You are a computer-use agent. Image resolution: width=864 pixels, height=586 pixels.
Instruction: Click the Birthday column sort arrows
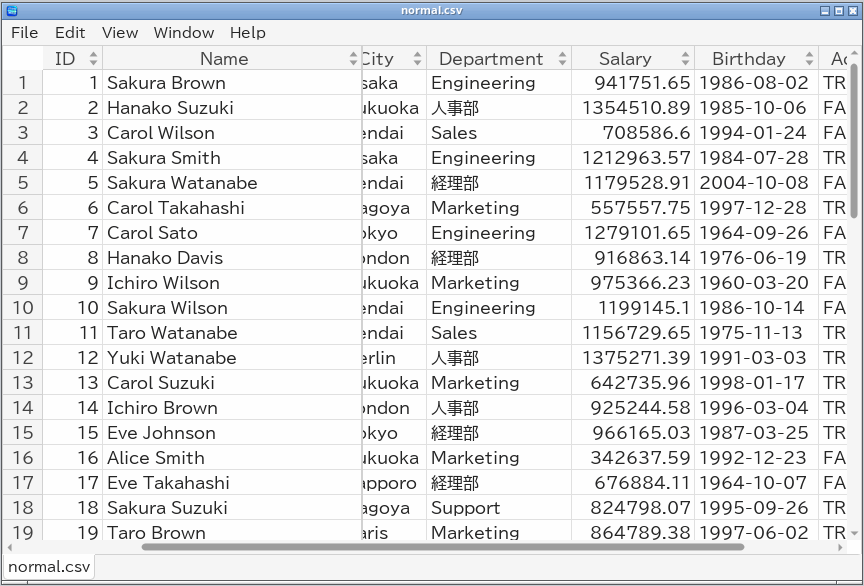pos(809,58)
